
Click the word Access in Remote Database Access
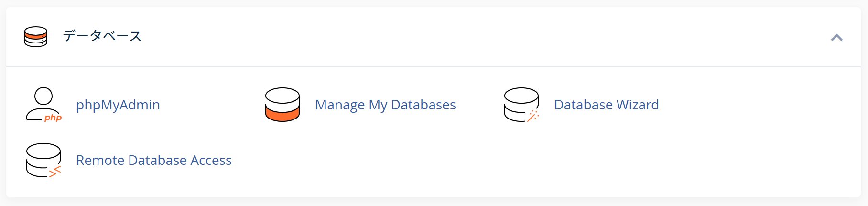point(211,160)
